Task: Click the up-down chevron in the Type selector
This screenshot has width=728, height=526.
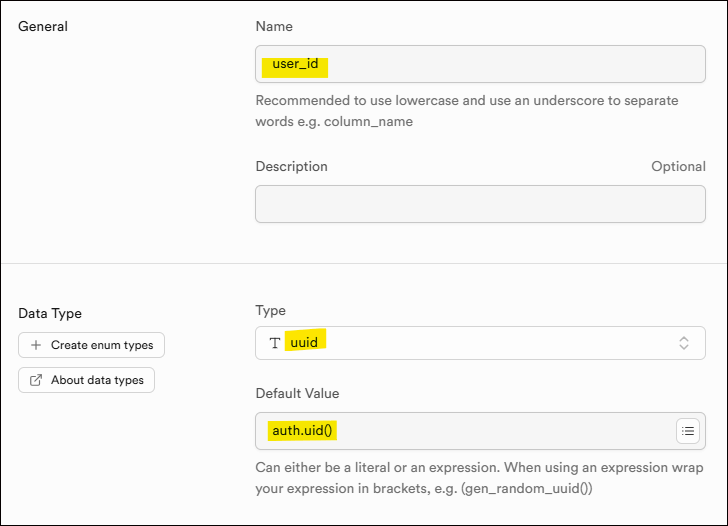Action: point(684,343)
